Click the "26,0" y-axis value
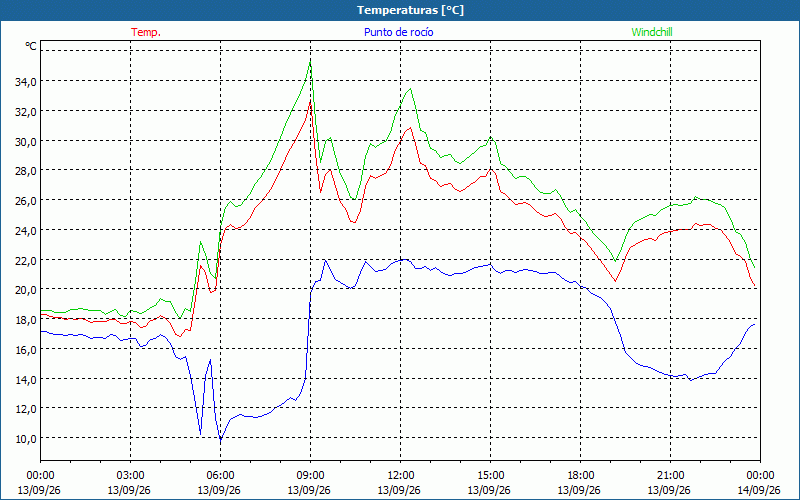The width and height of the screenshot is (800, 500). [x=26, y=201]
